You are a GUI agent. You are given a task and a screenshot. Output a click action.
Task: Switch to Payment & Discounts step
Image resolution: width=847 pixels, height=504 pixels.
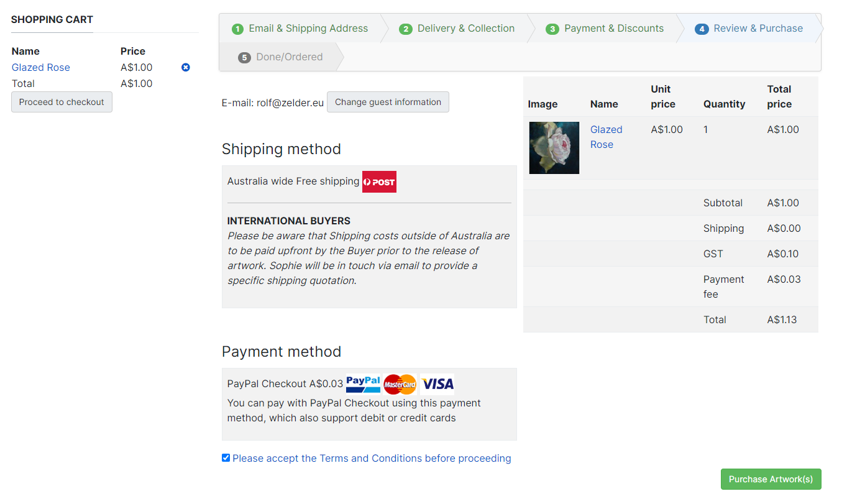pyautogui.click(x=613, y=29)
